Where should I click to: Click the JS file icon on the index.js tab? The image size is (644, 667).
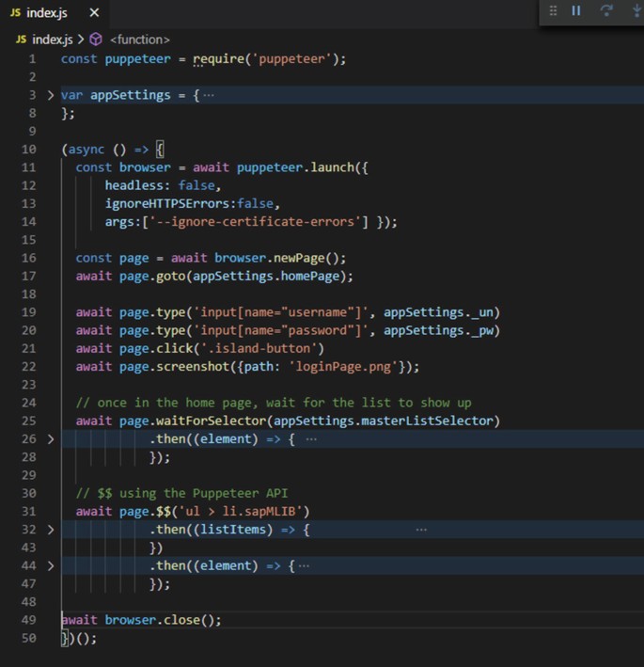[15, 12]
